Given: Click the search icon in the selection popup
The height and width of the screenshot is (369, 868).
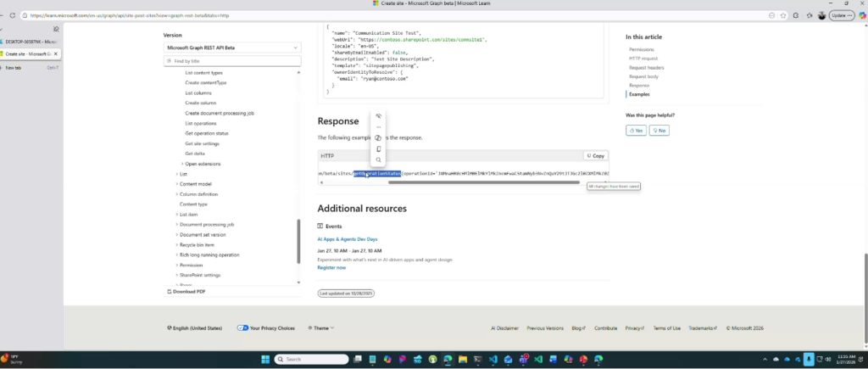Looking at the screenshot, I should point(378,159).
